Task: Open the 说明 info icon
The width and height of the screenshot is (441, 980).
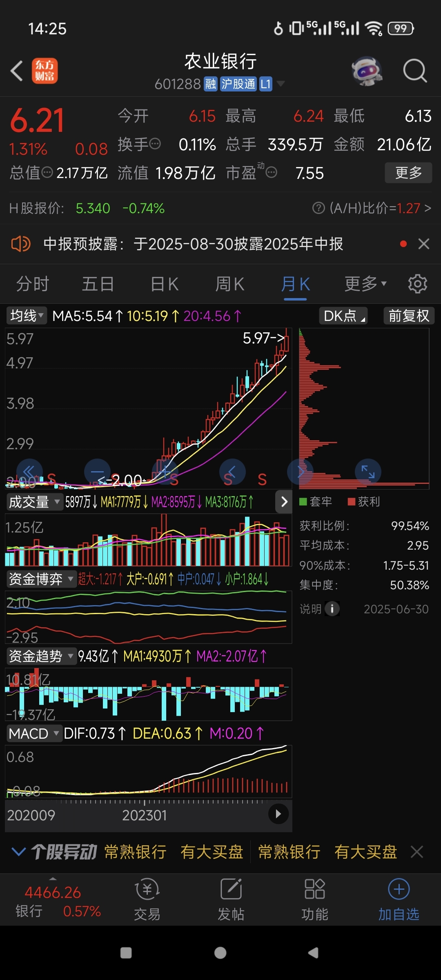Action: [332, 609]
